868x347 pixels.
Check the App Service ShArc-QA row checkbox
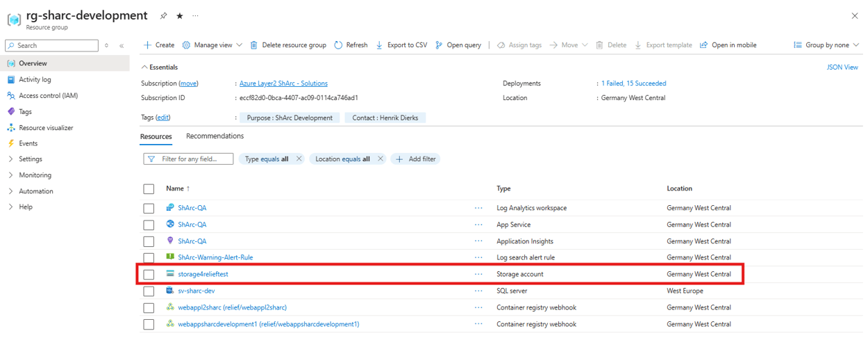149,225
